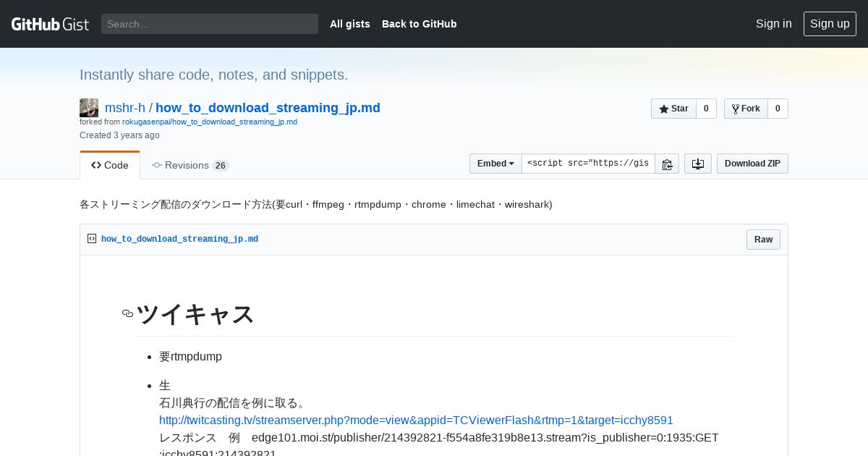Expand the Embed dropdown

495,164
